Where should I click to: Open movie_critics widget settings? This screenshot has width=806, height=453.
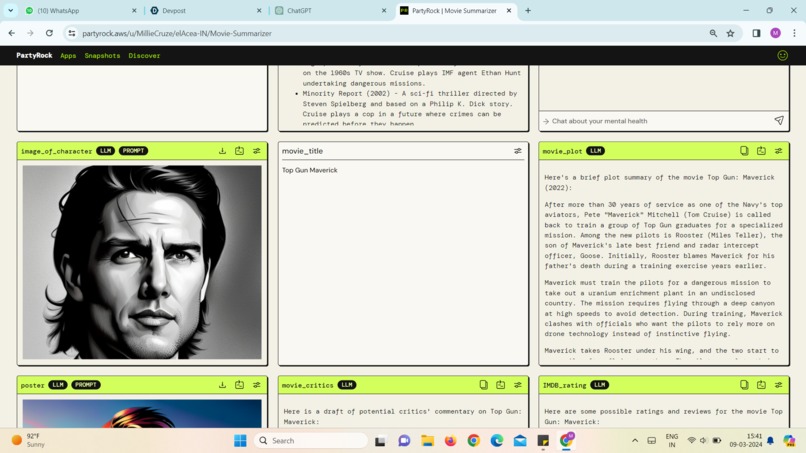pos(518,385)
